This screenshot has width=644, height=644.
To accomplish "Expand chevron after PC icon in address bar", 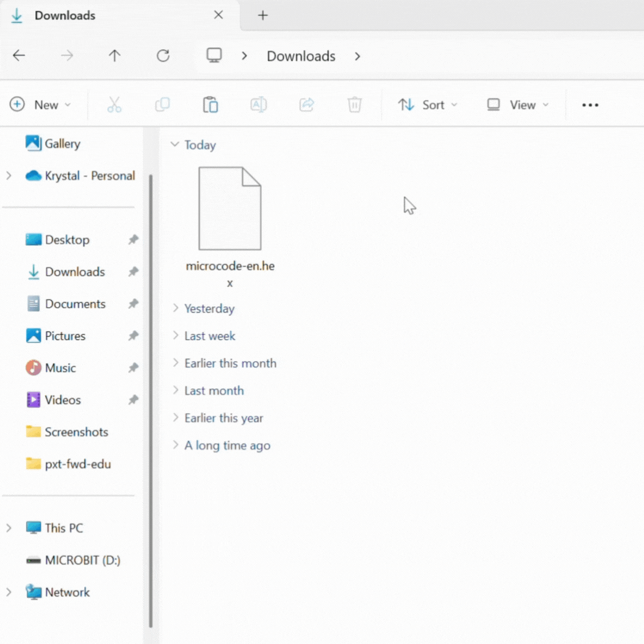I will coord(244,56).
